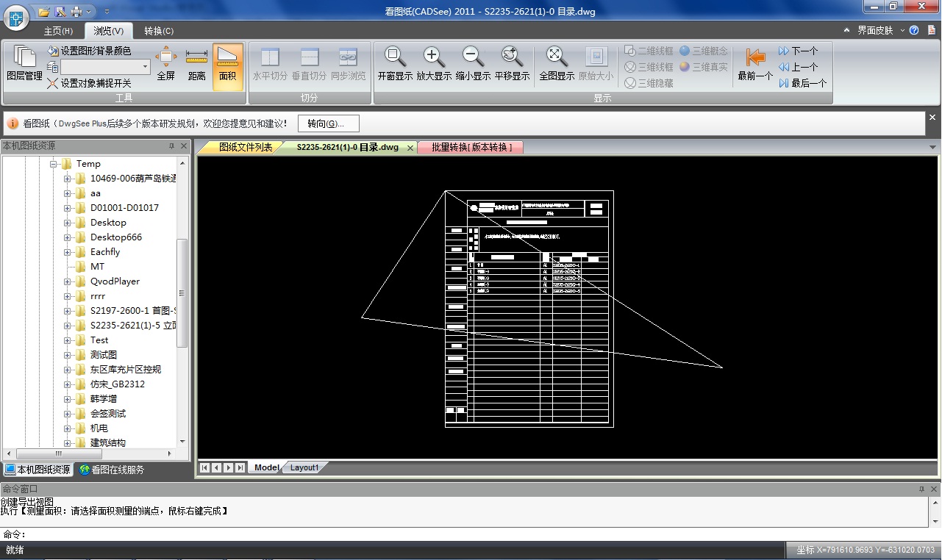The width and height of the screenshot is (942, 560).
Task: Open 图层管理 layer manager
Action: point(24,65)
